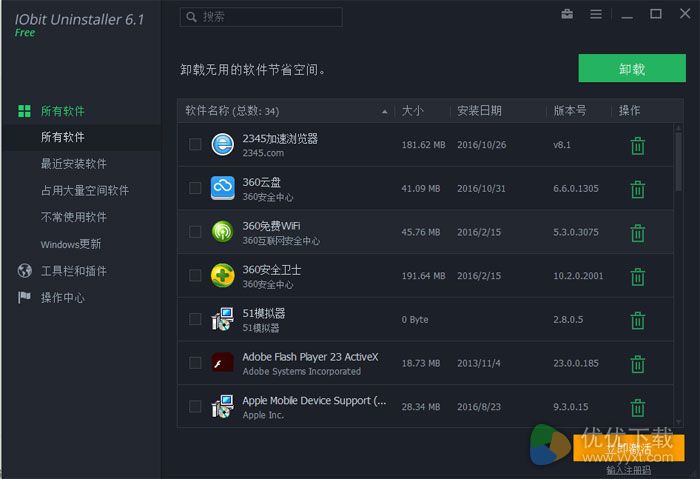This screenshot has height=479, width=700.
Task: Check the box for 2345加速浏览器
Action: [x=195, y=144]
